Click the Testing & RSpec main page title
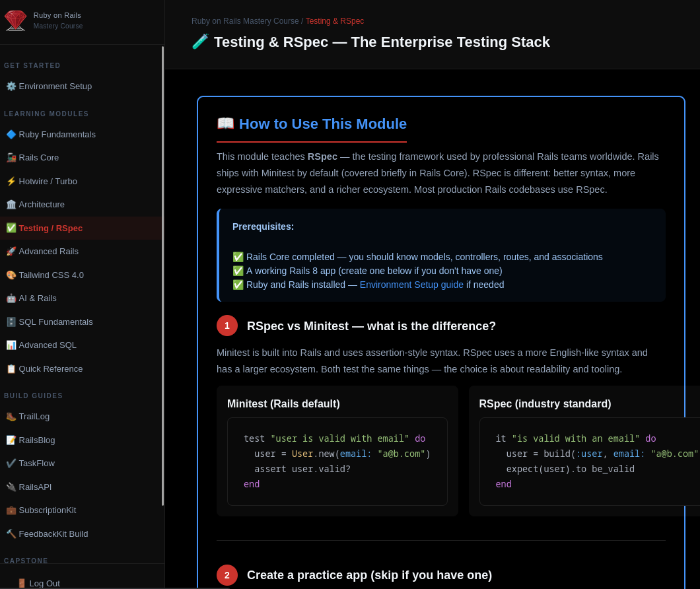This screenshot has width=700, height=589. (x=382, y=42)
